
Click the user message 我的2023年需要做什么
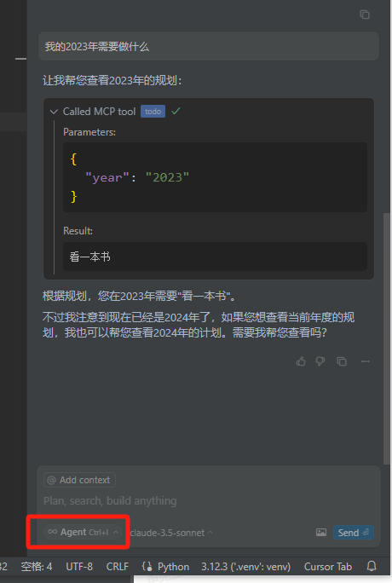209,47
